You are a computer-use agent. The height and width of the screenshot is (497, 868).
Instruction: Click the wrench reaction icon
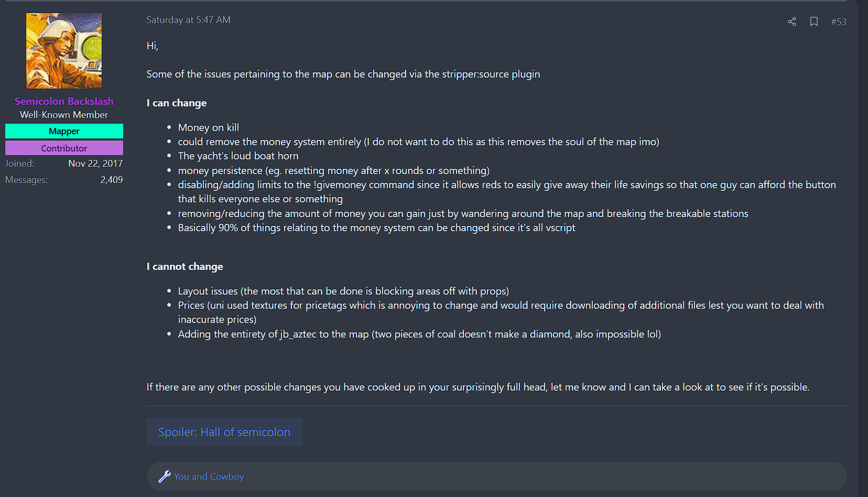(165, 477)
